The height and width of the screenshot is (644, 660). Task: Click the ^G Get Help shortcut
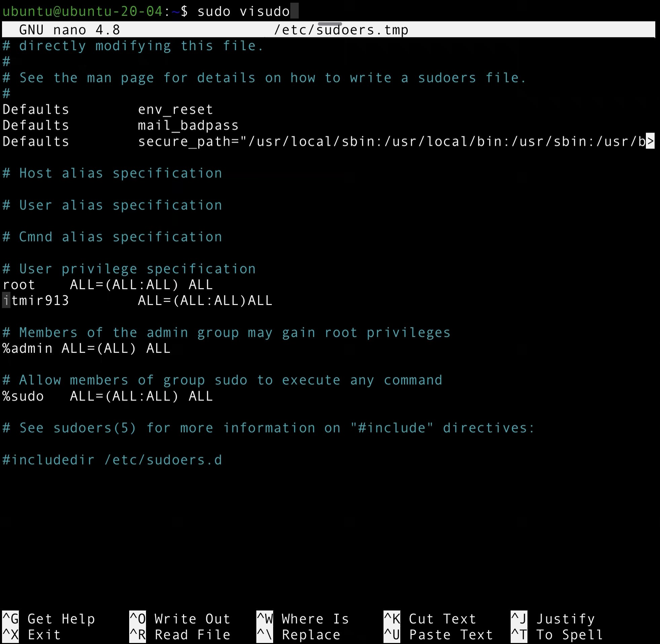click(x=49, y=619)
